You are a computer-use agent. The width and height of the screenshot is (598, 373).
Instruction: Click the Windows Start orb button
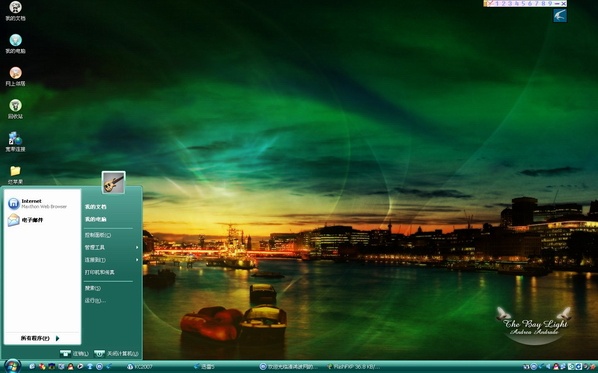(x=12, y=366)
